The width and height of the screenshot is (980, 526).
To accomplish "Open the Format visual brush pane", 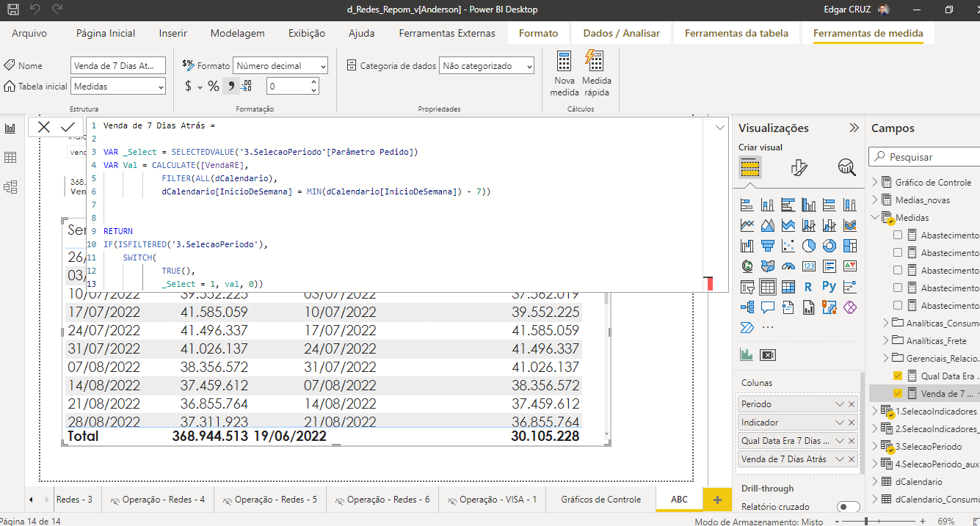I will click(x=799, y=168).
